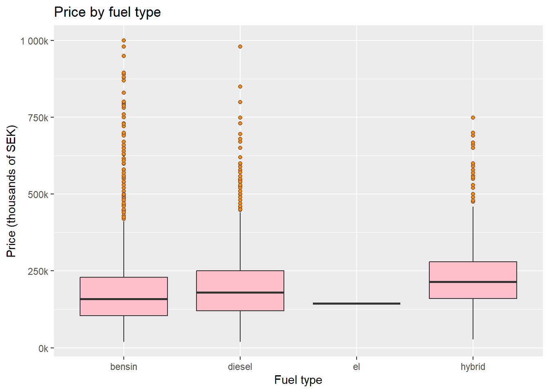The image size is (549, 392).
Task: Select the "bensin" x-axis label
Action: [x=124, y=367]
